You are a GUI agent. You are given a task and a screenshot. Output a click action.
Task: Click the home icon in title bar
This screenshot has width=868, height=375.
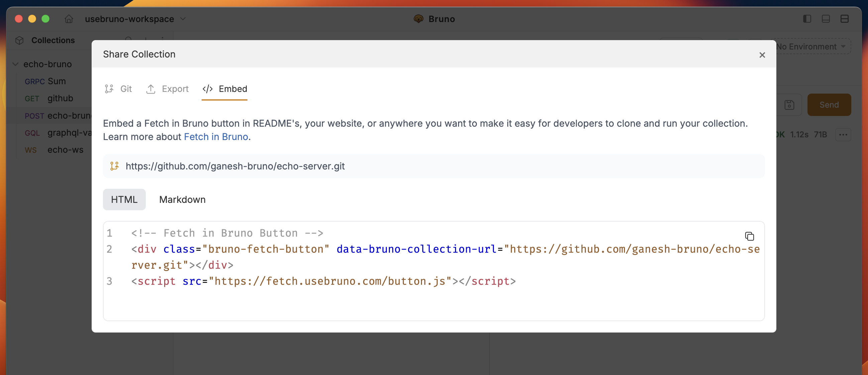click(x=69, y=19)
